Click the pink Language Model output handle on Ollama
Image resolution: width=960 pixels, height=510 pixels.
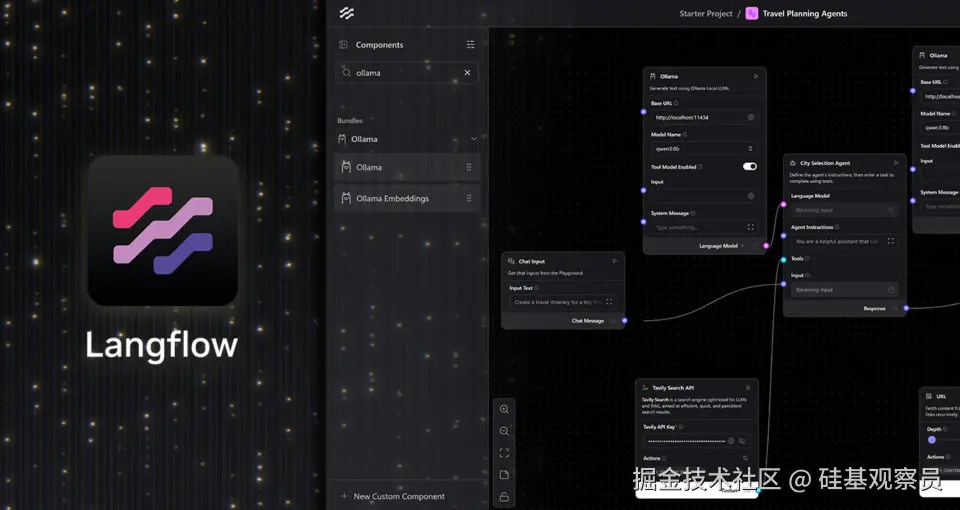coord(766,246)
